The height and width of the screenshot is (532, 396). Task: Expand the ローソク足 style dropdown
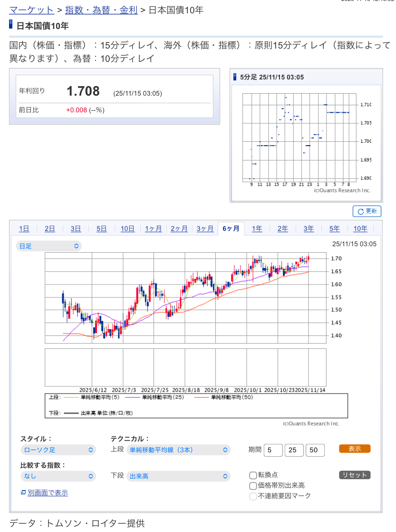[58, 450]
